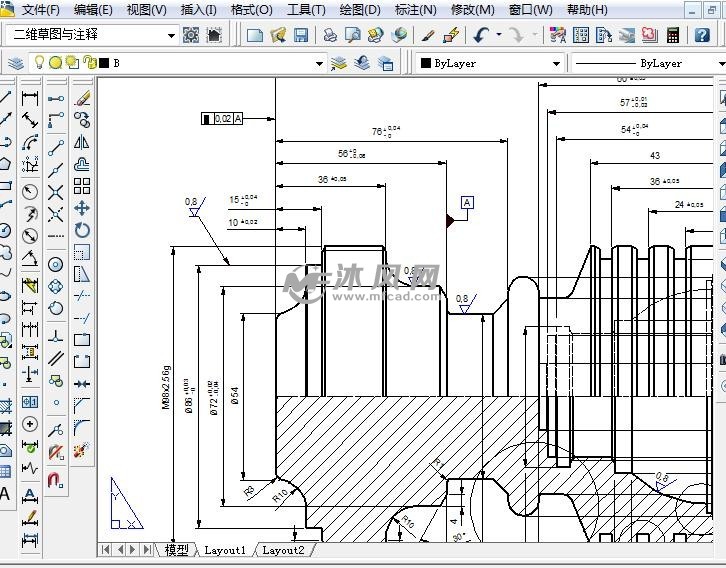This screenshot has width=726, height=568.
Task: Select the Erase tool in Modify toolbar
Action: pyautogui.click(x=82, y=98)
